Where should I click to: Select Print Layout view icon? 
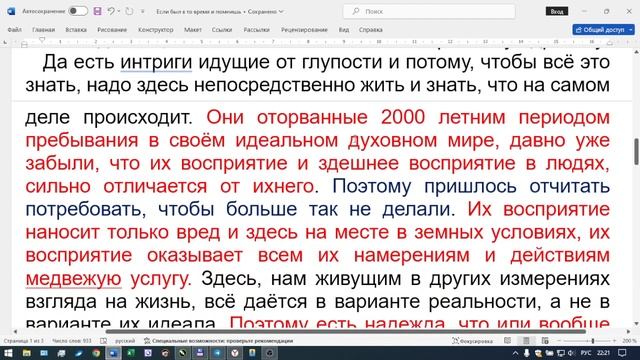coord(526,341)
